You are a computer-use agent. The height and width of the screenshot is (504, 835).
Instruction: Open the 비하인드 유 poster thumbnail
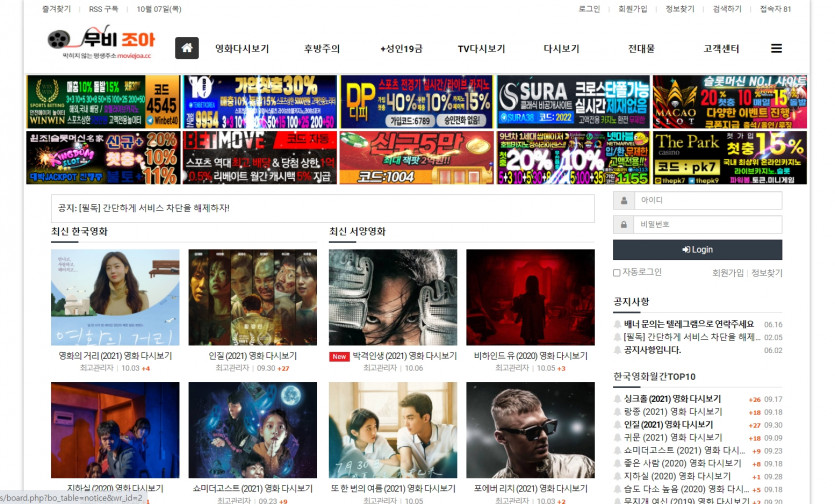pos(530,297)
